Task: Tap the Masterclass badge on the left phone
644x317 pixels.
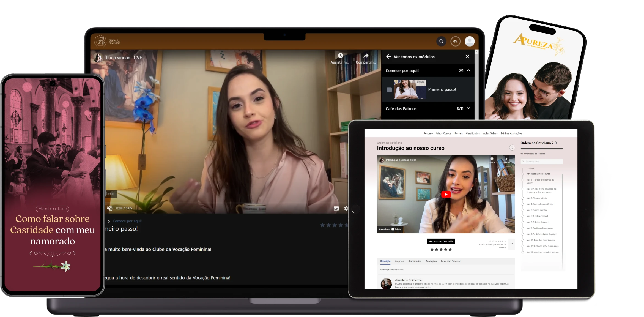Action: 53,209
